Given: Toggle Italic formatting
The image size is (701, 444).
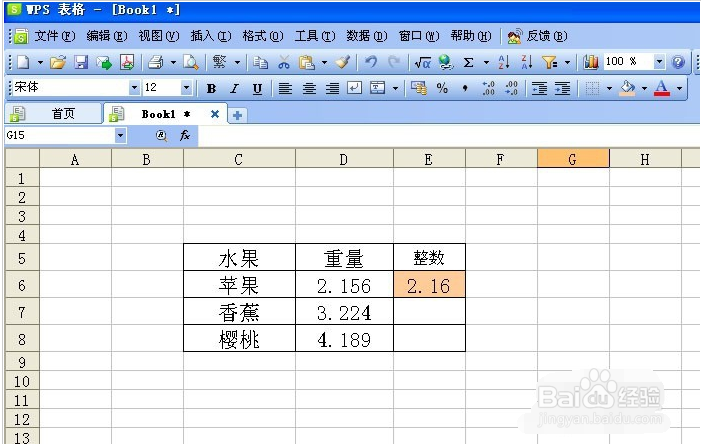Looking at the screenshot, I should pyautogui.click(x=234, y=89).
